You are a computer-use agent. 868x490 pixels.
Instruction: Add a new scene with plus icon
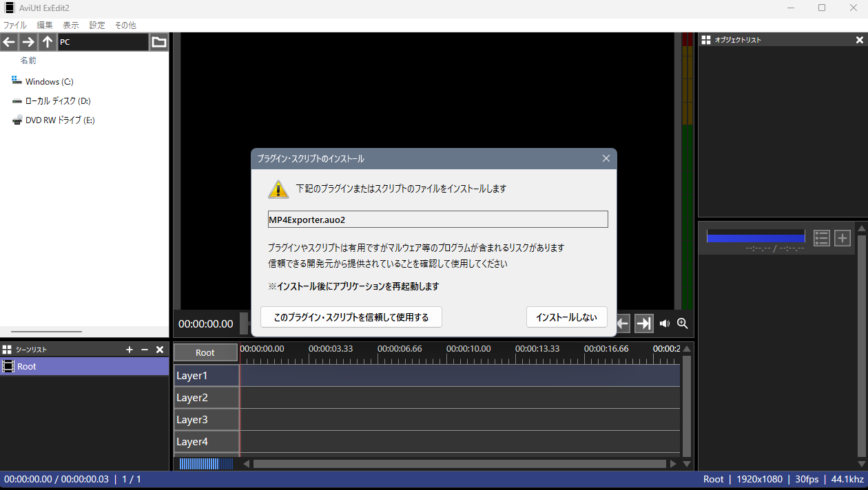coord(130,350)
